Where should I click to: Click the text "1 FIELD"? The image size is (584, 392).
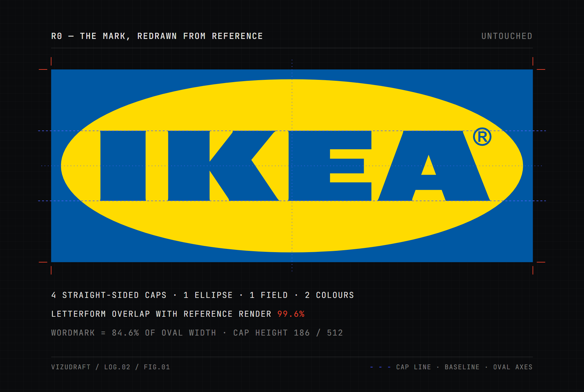269,295
